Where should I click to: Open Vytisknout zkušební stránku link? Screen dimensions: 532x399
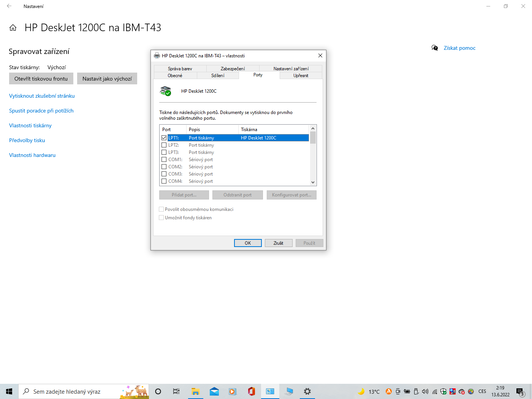tap(42, 96)
